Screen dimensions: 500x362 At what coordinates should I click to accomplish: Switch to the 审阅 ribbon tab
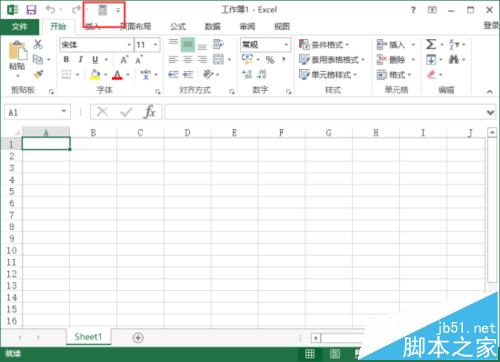pos(247,27)
